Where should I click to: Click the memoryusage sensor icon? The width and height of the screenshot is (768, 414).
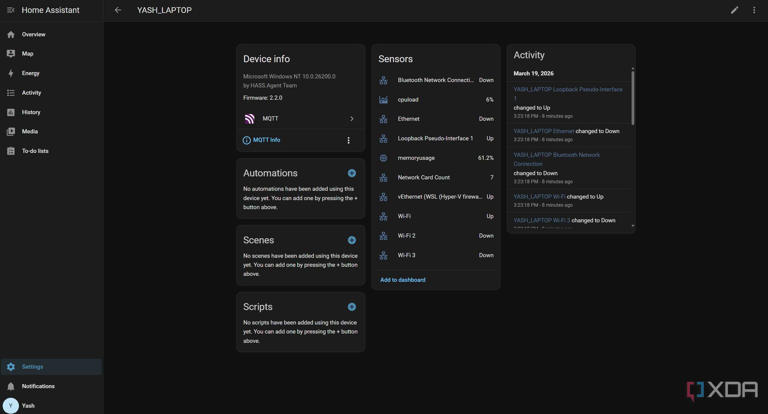[384, 158]
